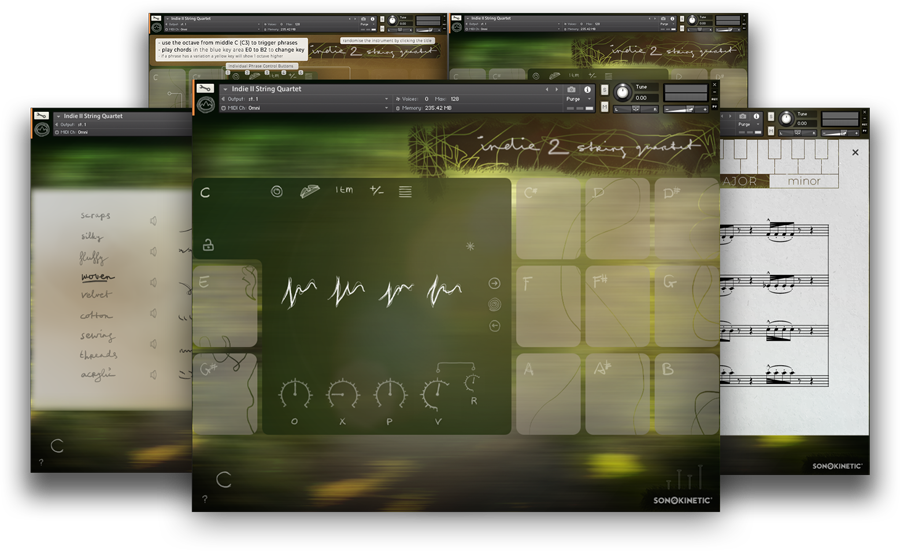This screenshot has height=551, width=900.
Task: Open the MIDI Ch Omni dropdown in front window
Action: 305,108
